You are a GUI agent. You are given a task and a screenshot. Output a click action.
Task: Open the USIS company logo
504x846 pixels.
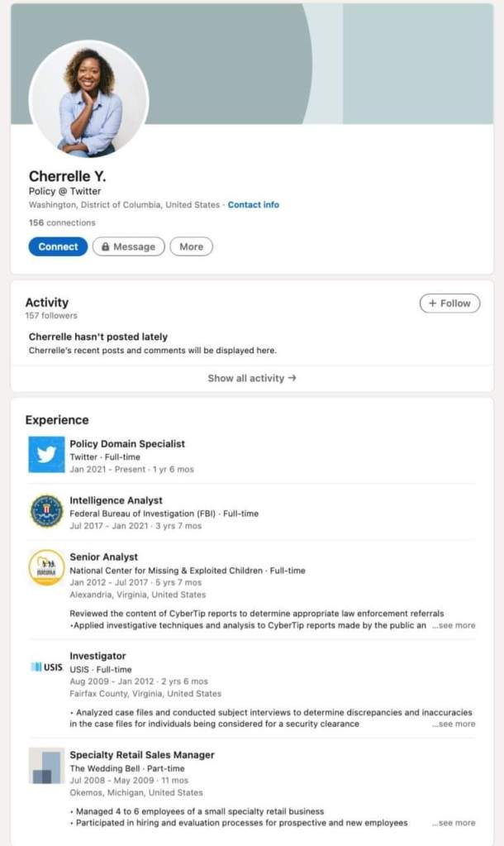[46, 667]
